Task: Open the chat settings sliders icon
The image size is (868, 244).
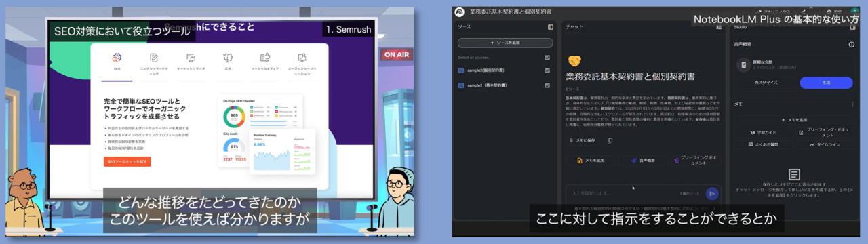Action: point(719,27)
